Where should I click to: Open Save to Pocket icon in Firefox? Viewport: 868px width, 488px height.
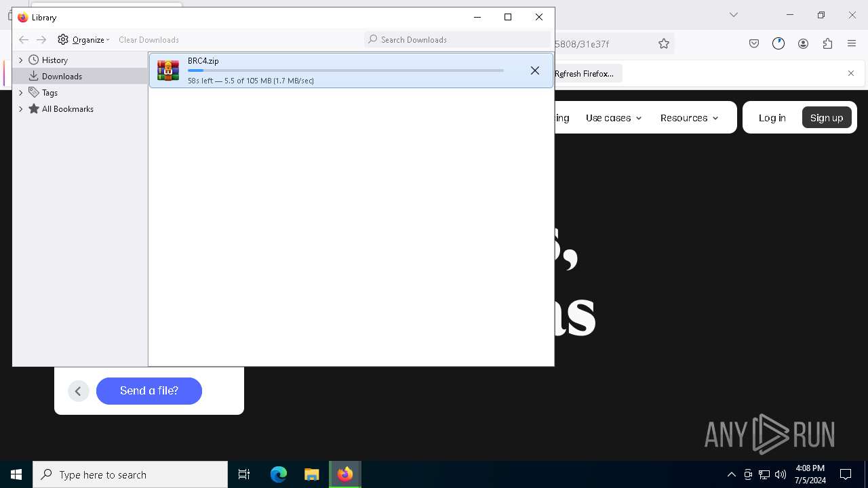[754, 43]
